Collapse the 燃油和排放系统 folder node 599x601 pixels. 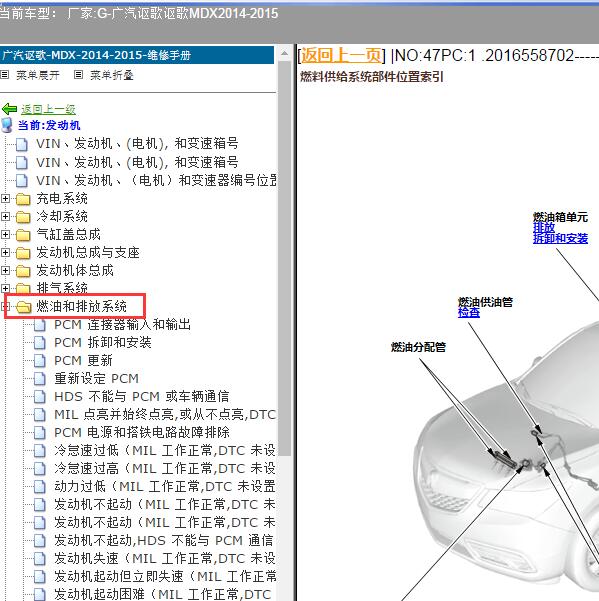pos(5,306)
